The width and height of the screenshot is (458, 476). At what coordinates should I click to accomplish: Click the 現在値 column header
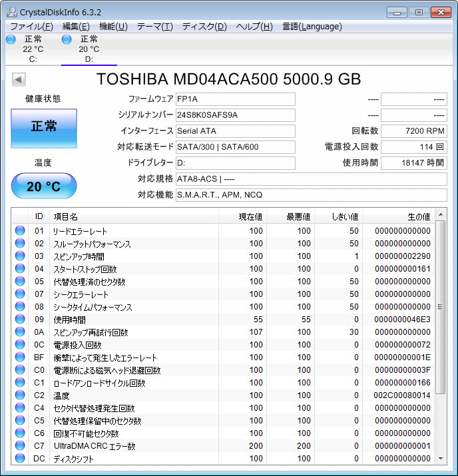point(242,216)
